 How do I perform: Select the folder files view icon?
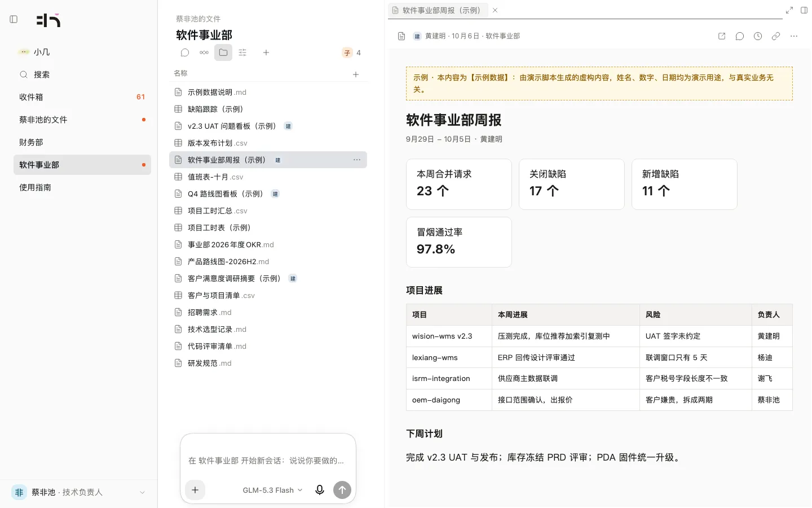[223, 52]
